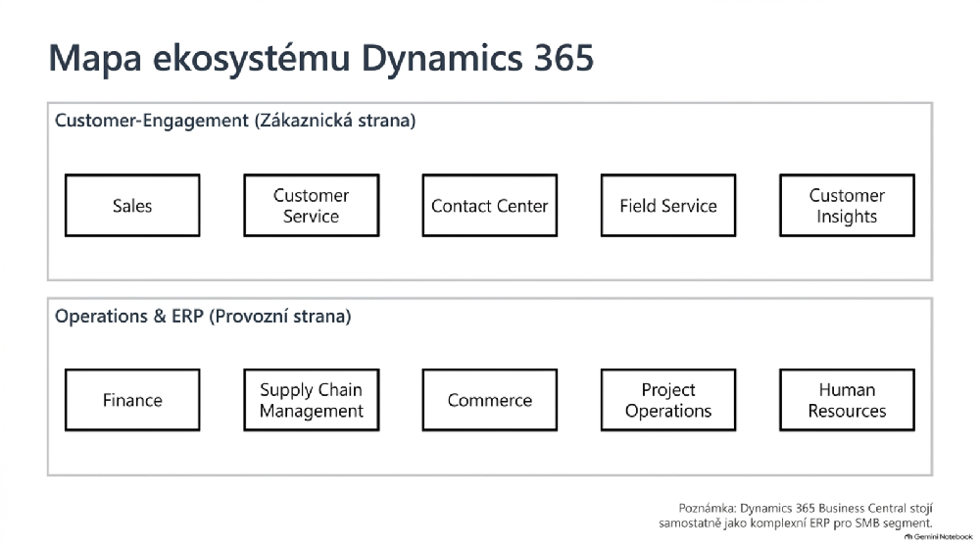Select the Supply Chain Management box
The height and width of the screenshot is (547, 980).
pyautogui.click(x=312, y=400)
